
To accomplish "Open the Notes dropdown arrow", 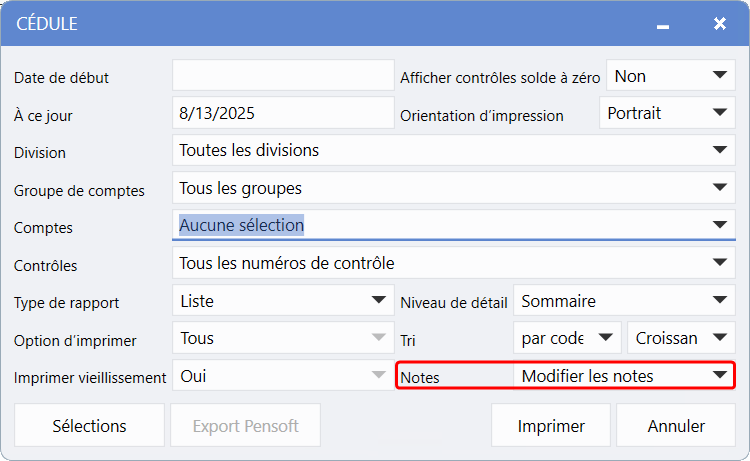I will tap(719, 375).
